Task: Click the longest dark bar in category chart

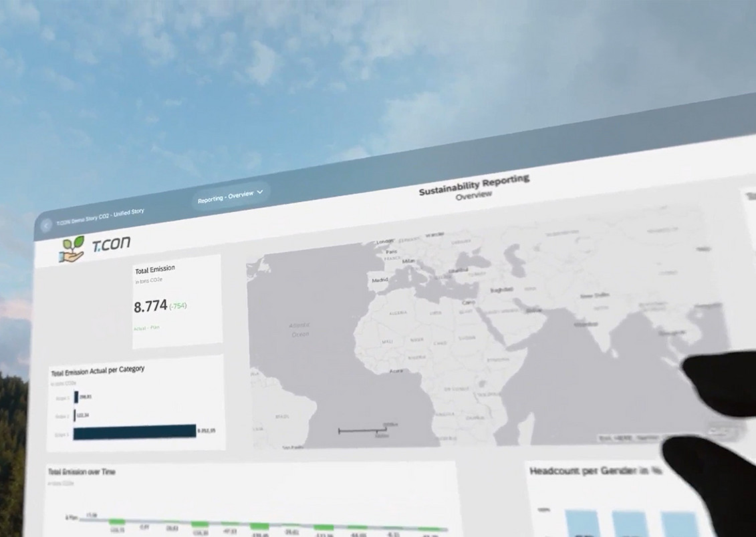Action: tap(134, 432)
